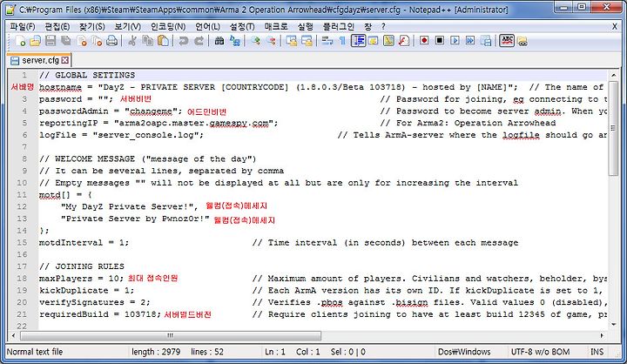Click the Replace toolbar icon
Screen dimensions: 627x364
[x=235, y=41]
